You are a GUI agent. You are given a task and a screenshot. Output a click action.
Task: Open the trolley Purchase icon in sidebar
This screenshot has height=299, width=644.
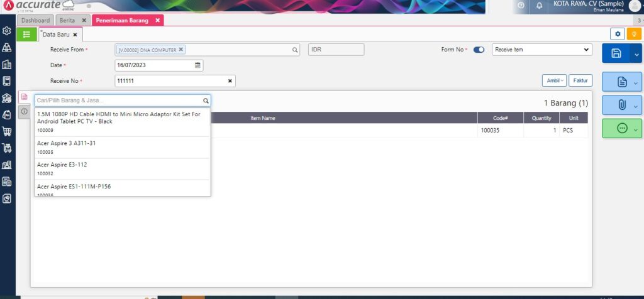[x=6, y=148]
